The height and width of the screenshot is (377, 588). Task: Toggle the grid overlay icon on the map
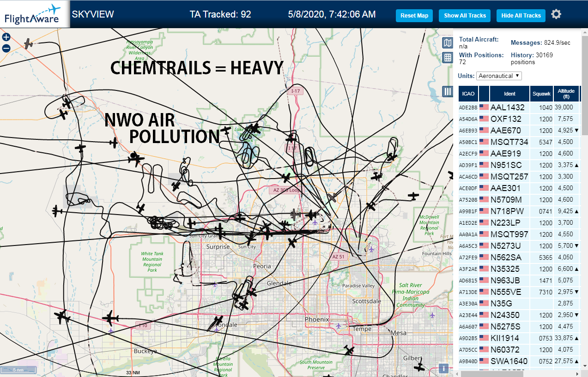(x=447, y=58)
